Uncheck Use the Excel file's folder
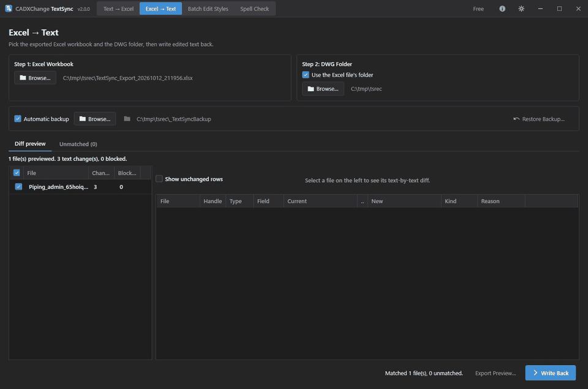Image resolution: width=588 pixels, height=389 pixels. click(x=306, y=75)
